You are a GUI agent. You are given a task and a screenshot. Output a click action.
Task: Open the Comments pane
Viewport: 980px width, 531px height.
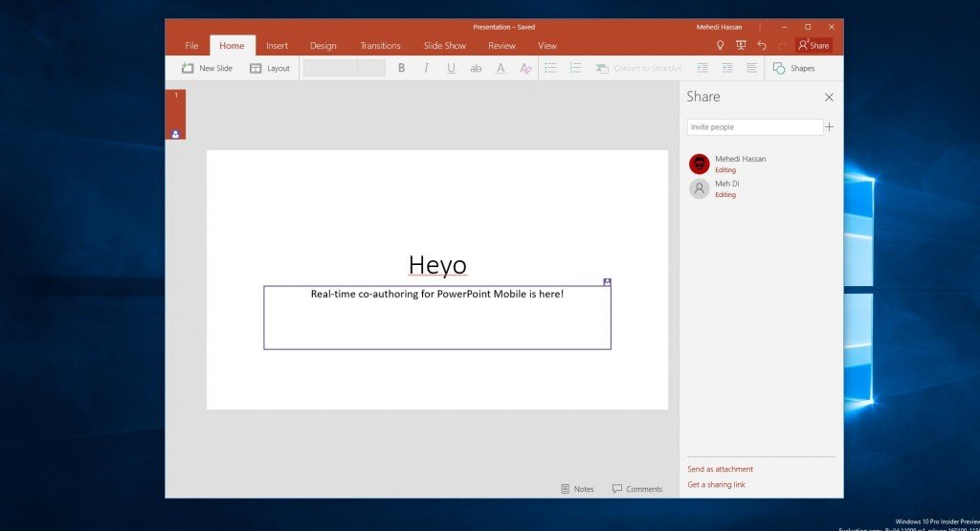click(x=636, y=489)
